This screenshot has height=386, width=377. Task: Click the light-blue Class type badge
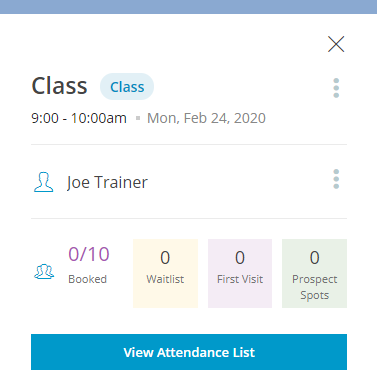click(127, 87)
